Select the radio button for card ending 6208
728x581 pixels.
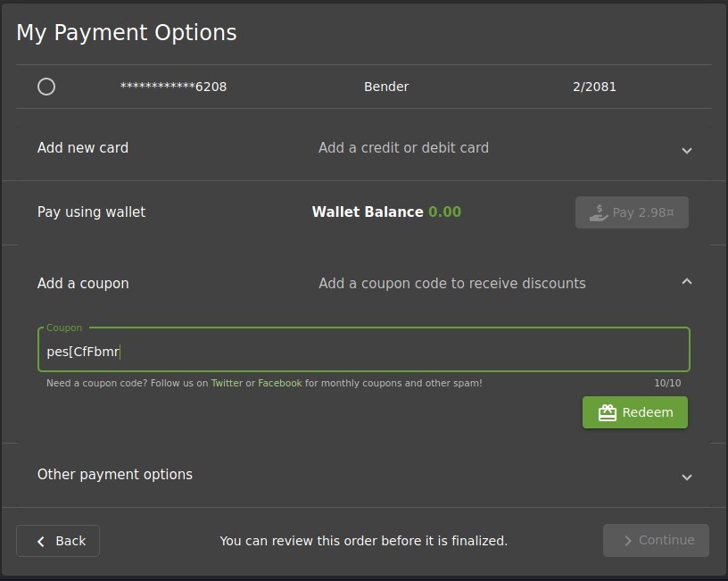pos(46,87)
